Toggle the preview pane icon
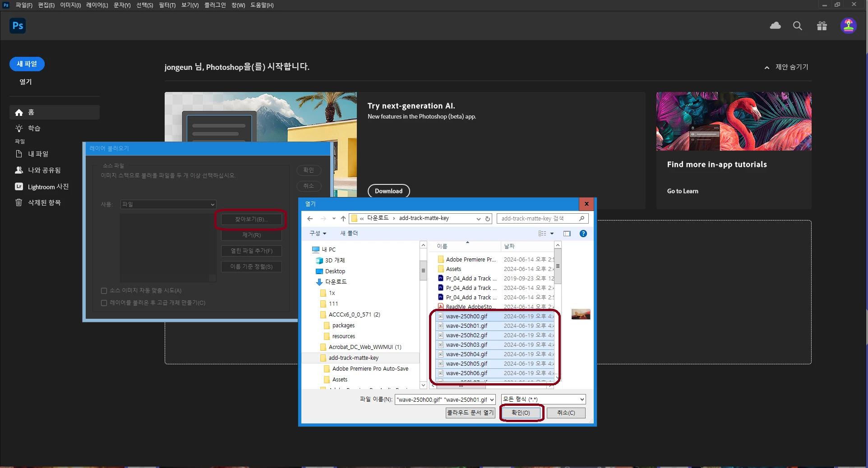Image resolution: width=868 pixels, height=468 pixels. [x=567, y=234]
